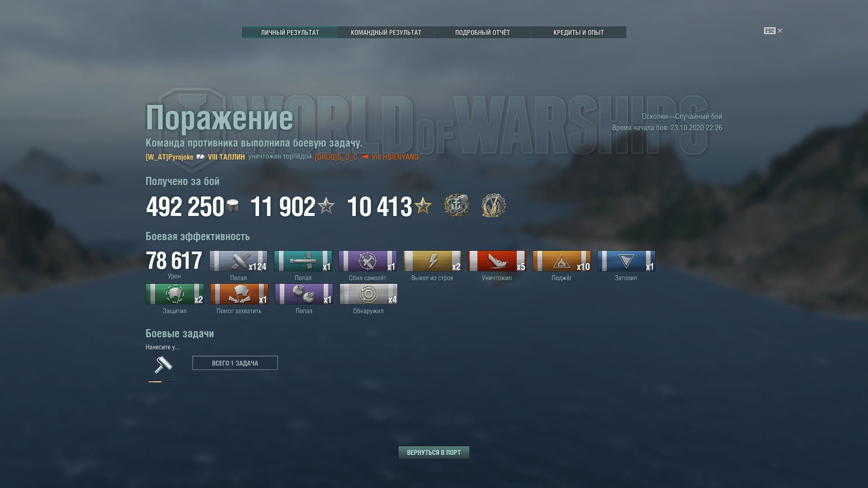Select the 'Личный результат' tab

[x=290, y=33]
